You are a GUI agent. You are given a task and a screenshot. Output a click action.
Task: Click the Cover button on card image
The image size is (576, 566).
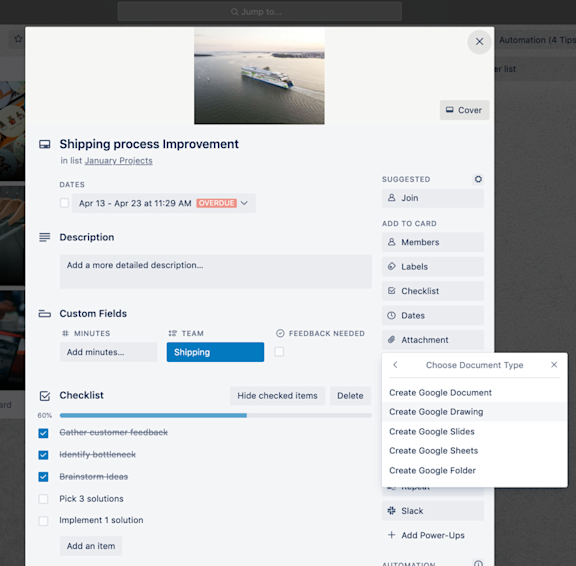point(464,110)
